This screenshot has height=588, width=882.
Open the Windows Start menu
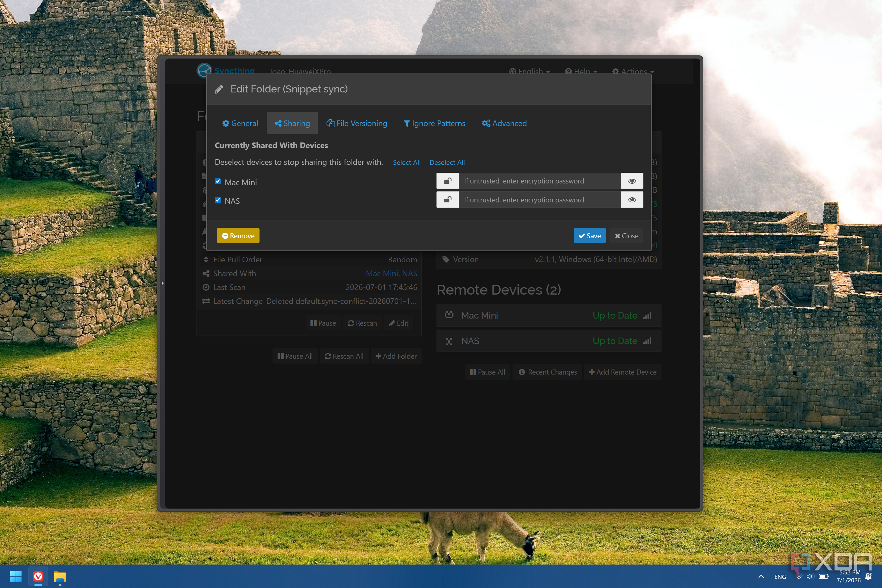(x=16, y=576)
